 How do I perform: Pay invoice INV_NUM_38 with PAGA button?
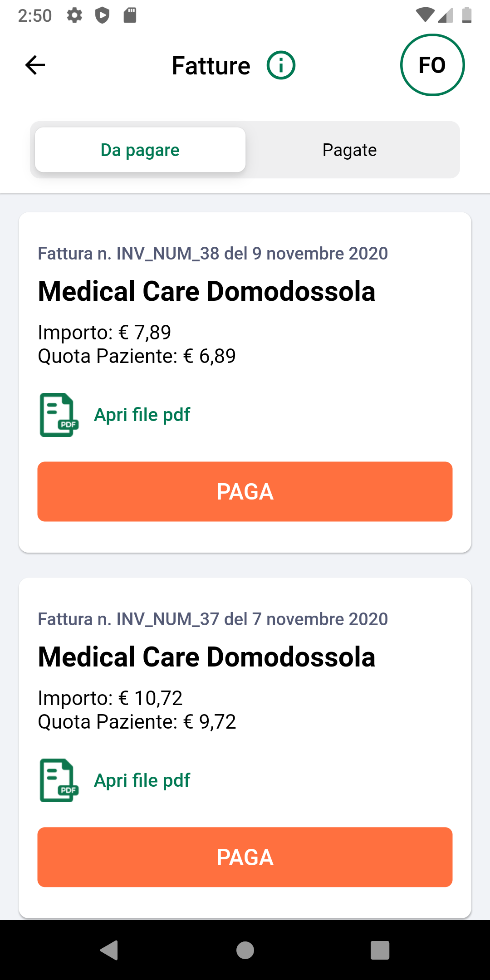(245, 492)
